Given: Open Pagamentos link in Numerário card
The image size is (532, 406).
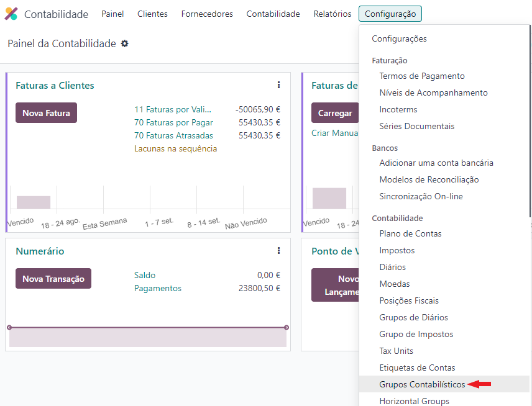Looking at the screenshot, I should point(158,288).
